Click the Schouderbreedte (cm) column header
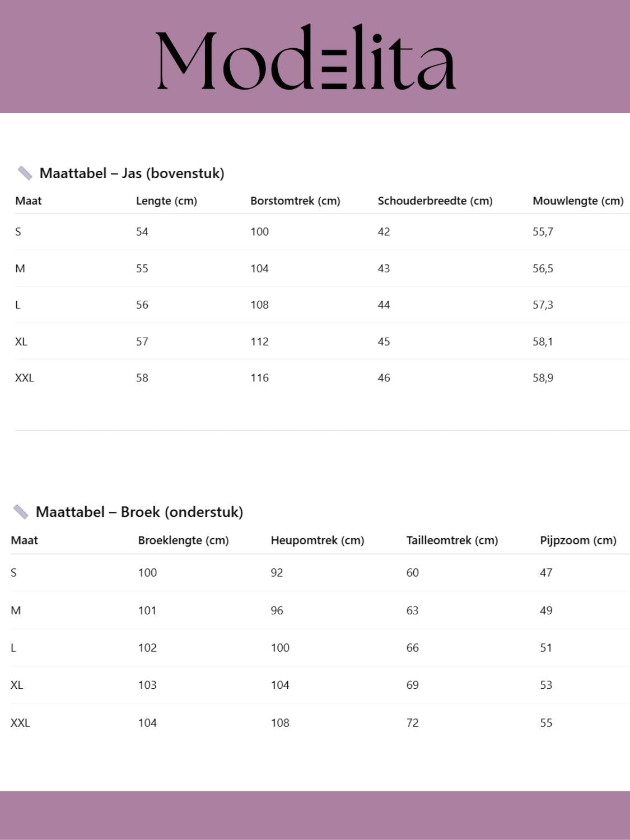This screenshot has width=630, height=840. (x=435, y=201)
